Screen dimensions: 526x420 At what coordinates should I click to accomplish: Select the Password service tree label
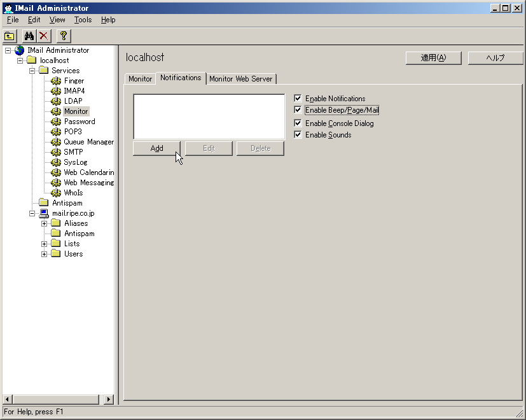80,122
